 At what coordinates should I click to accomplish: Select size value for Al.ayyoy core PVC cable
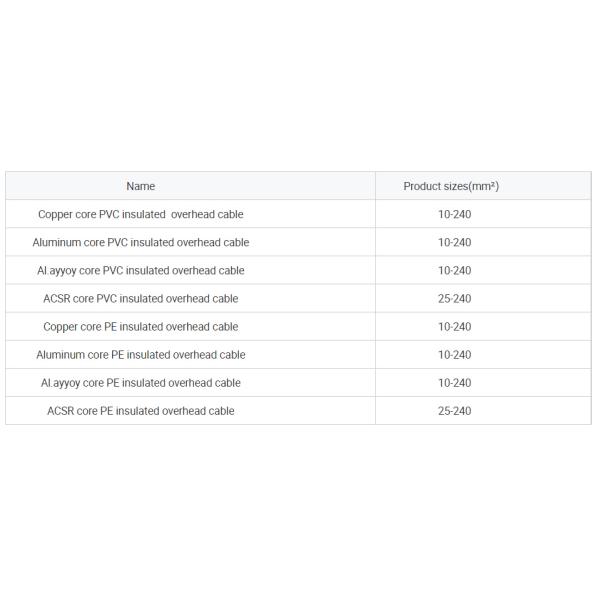[x=454, y=270]
